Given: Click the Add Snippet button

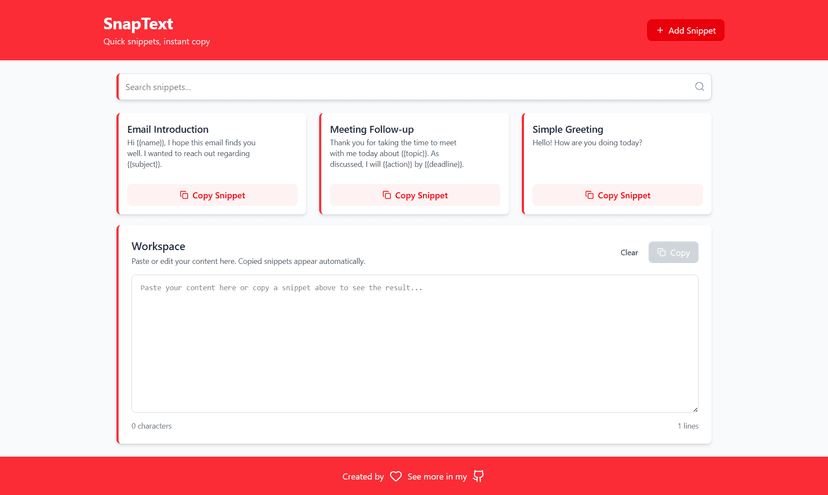Looking at the screenshot, I should [x=685, y=31].
